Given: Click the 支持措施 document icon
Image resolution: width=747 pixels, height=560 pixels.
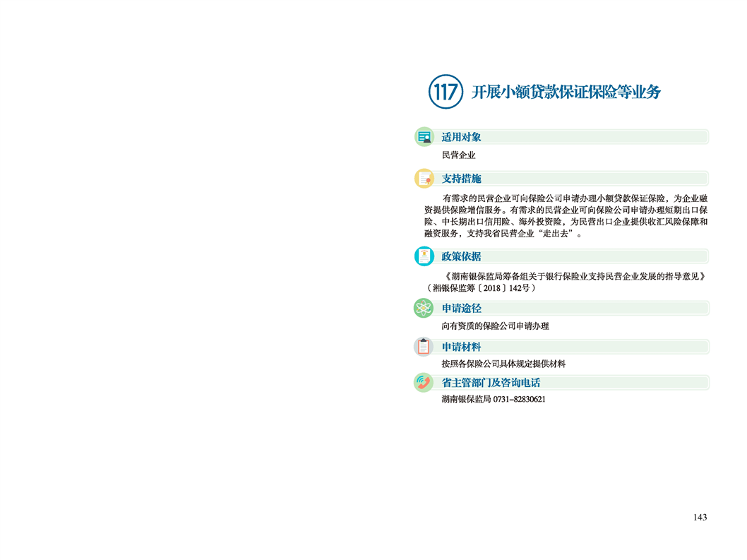Looking at the screenshot, I should coord(424,178).
